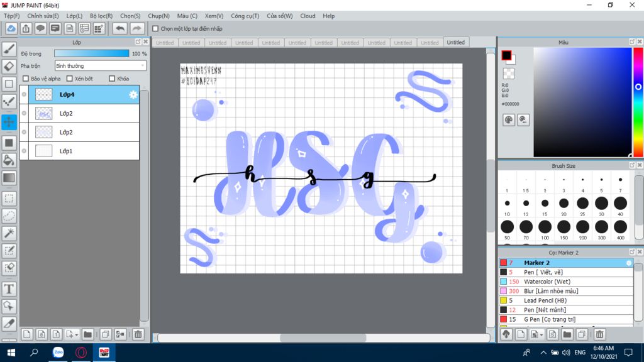Open Windows Start menu

[x=11, y=353]
